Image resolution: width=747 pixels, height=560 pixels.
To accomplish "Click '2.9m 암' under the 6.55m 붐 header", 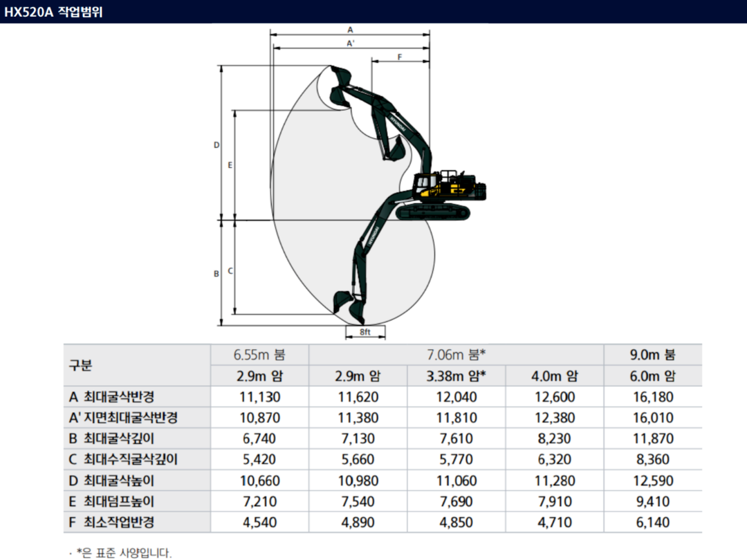I will [259, 375].
